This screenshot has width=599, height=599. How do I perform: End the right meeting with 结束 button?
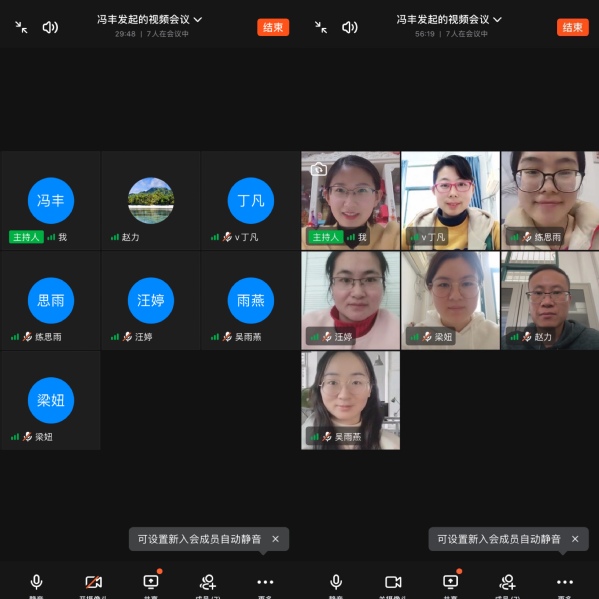(x=572, y=27)
